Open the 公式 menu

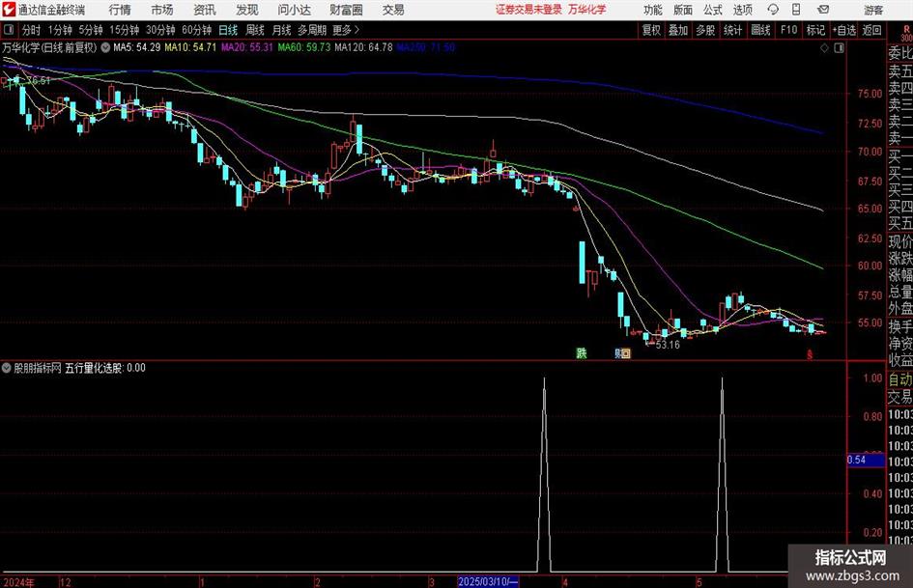(713, 10)
